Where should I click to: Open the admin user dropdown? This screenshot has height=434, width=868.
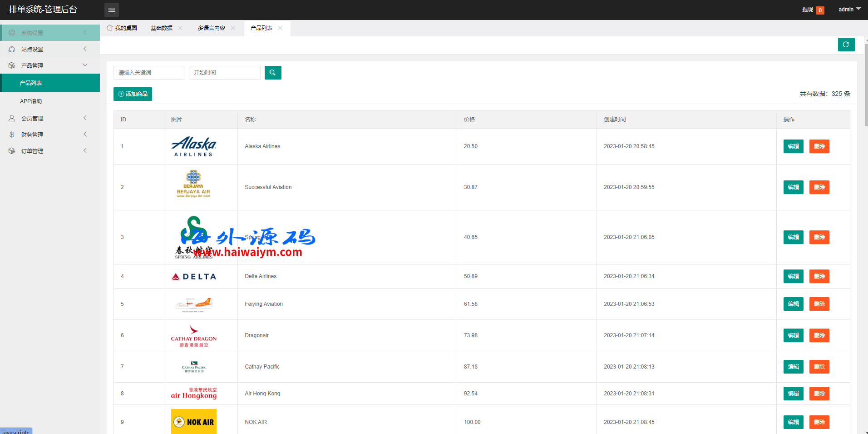[849, 10]
